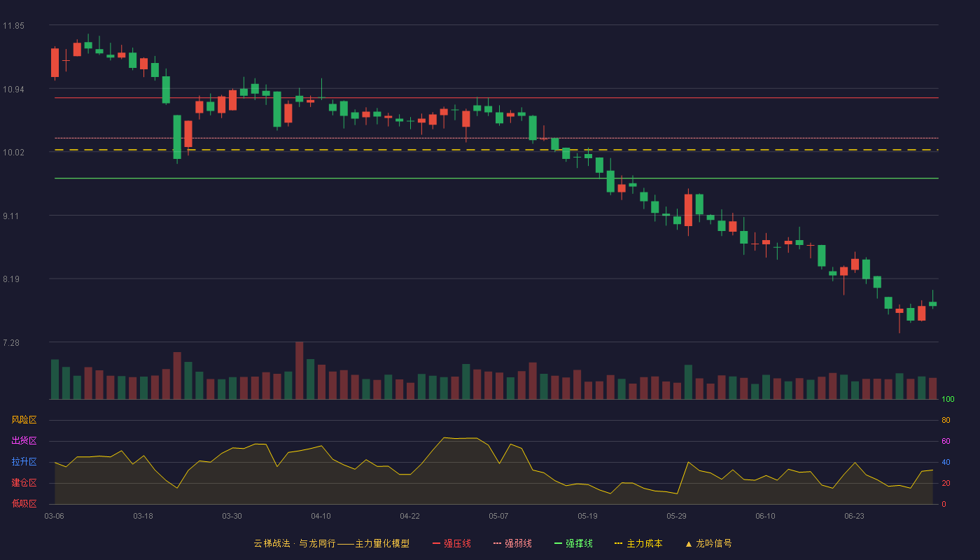This screenshot has width=980, height=560.
Task: Click the 11.85 price axis label
Action: 13,26
